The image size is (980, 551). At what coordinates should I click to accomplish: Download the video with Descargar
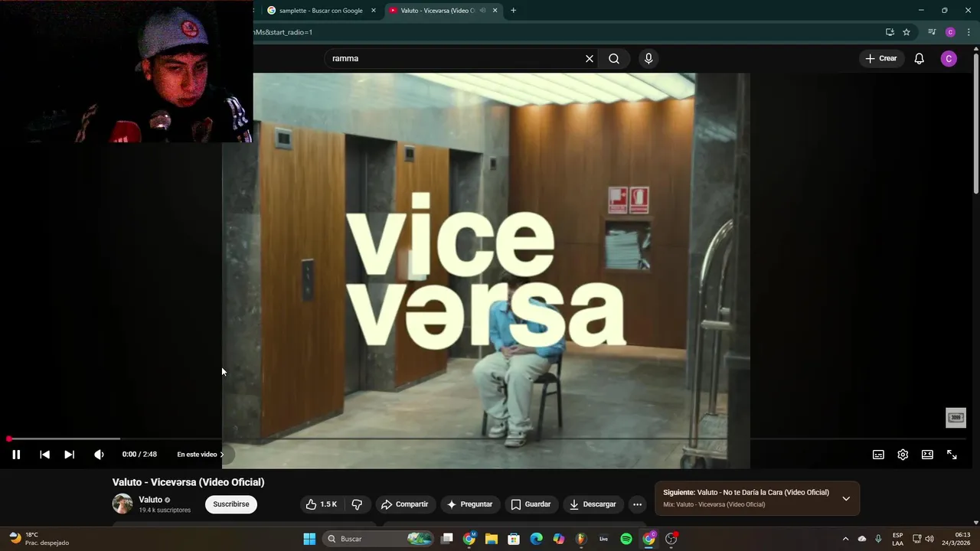[593, 504]
